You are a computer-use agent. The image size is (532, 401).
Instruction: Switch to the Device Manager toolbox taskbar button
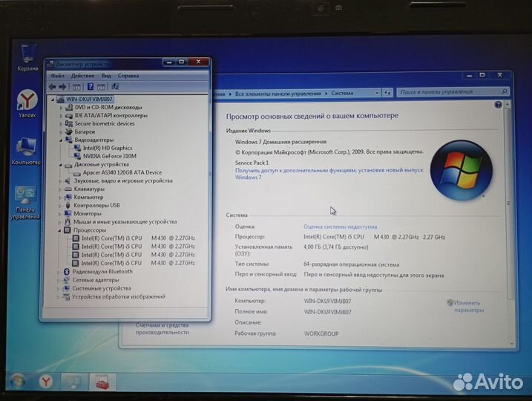[x=102, y=382]
